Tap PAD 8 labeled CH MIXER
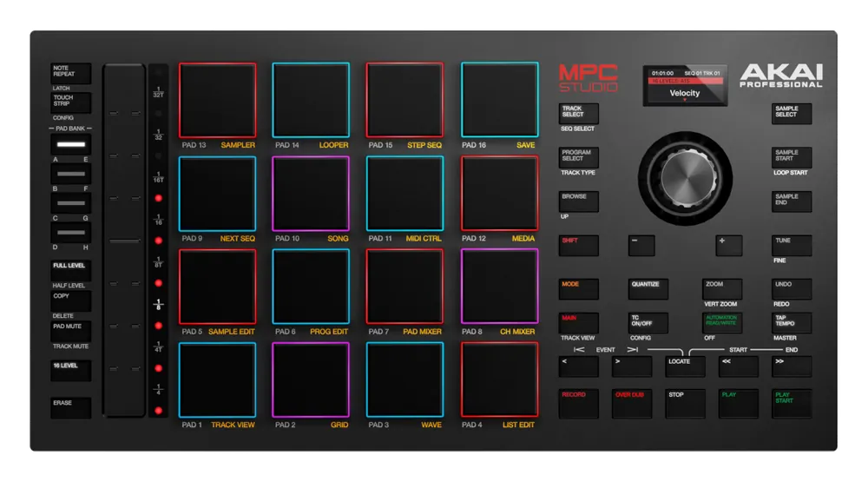The image size is (868, 482). (x=499, y=287)
